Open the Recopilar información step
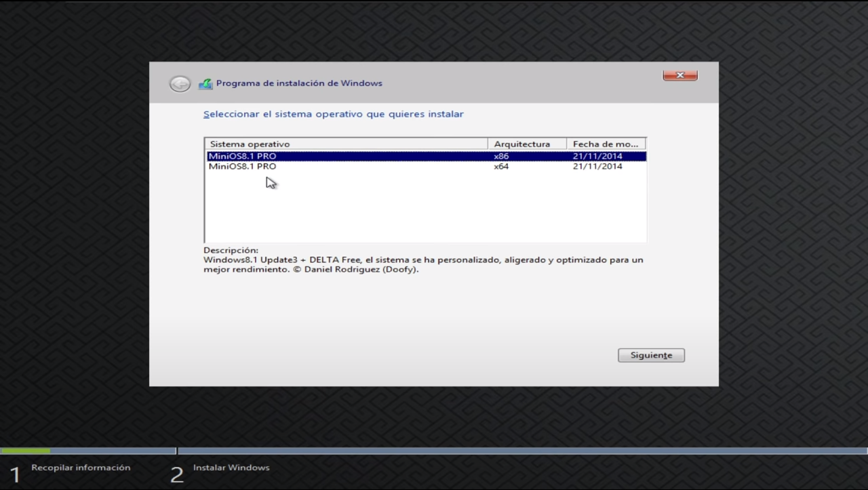Screen dimensions: 868x490 pos(80,468)
